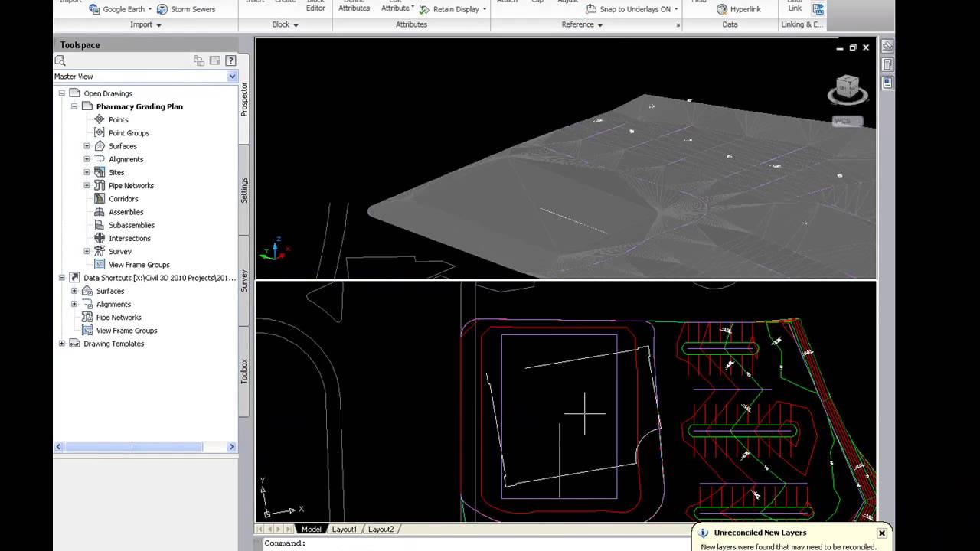
Task: Expand the Block panel dropdown
Action: (285, 24)
